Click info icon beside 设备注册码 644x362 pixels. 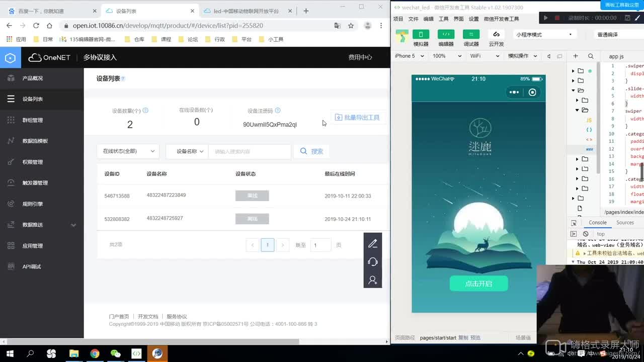coord(278,111)
